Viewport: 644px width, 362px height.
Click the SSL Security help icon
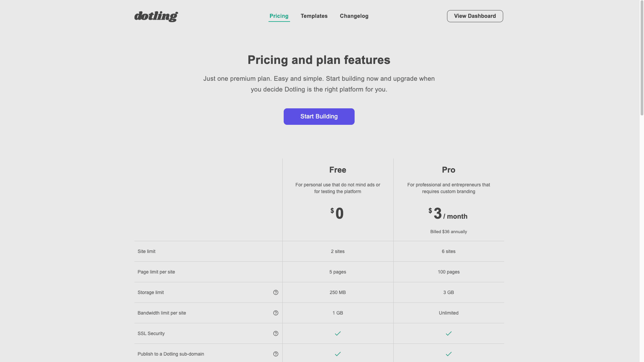(276, 333)
